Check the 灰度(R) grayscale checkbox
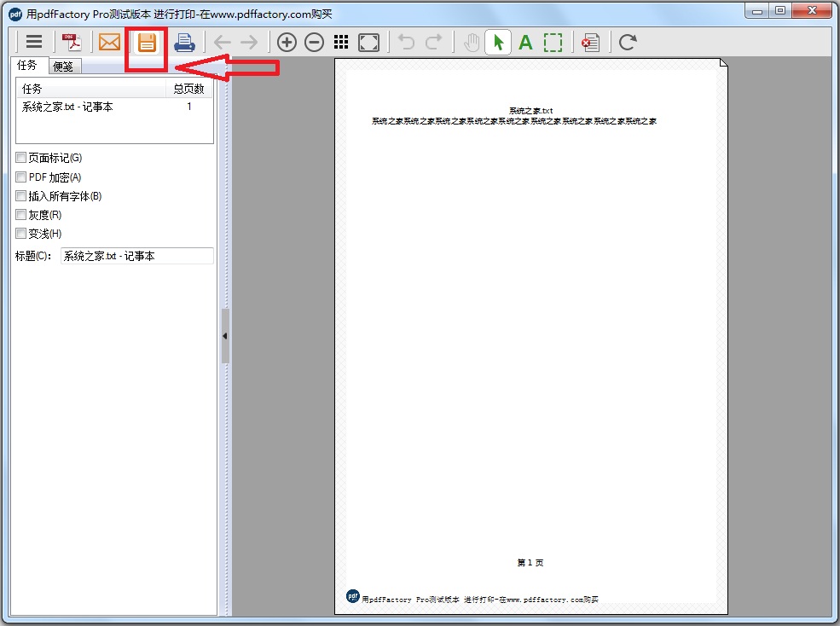The width and height of the screenshot is (840, 626). pos(20,214)
